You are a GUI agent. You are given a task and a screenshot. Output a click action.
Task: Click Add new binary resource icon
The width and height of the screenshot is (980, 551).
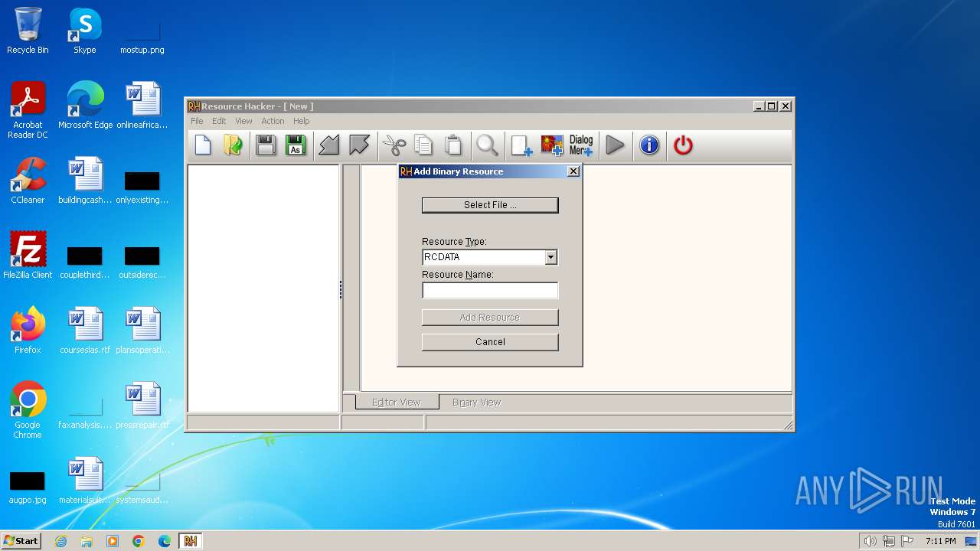click(x=521, y=145)
